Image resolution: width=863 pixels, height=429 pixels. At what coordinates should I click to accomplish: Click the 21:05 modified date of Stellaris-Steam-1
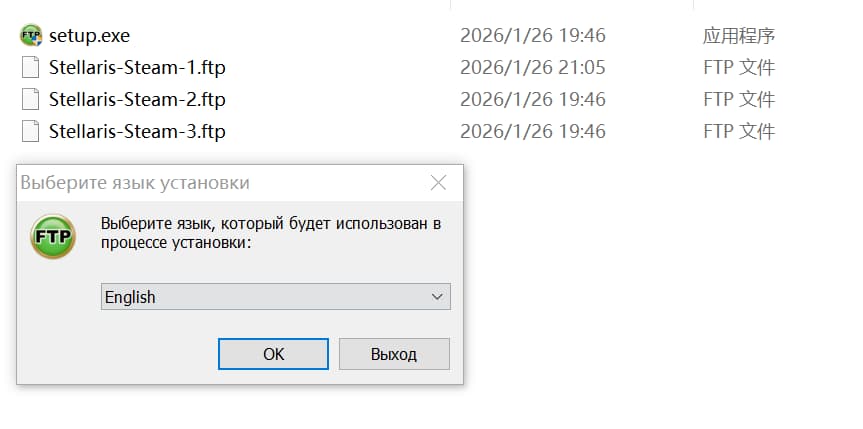pyautogui.click(x=532, y=68)
